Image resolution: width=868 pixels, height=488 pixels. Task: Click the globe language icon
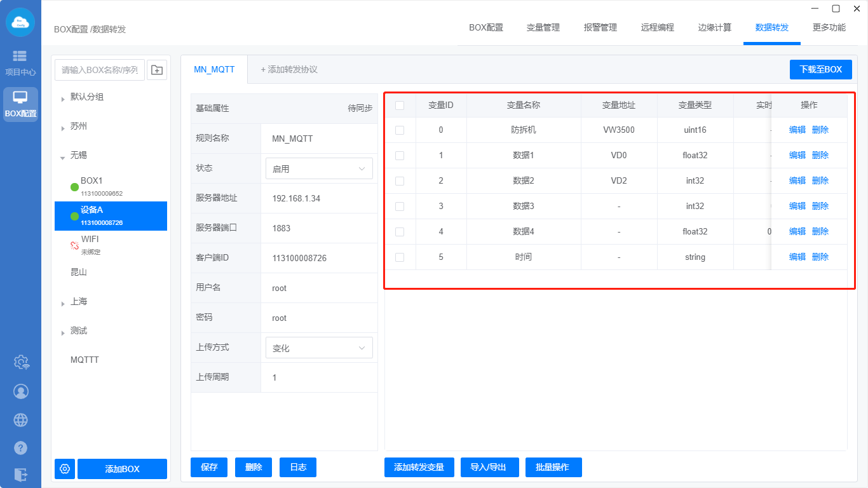coord(21,420)
